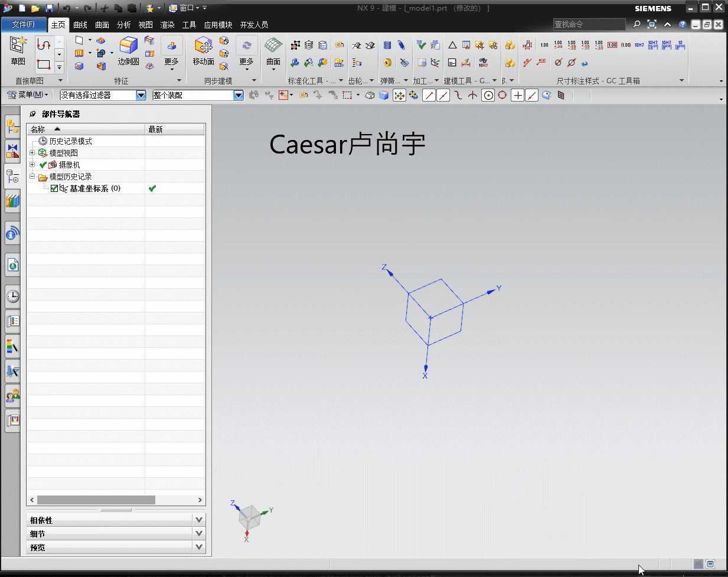
Task: Toggle the intersection snap option
Action: click(473, 95)
